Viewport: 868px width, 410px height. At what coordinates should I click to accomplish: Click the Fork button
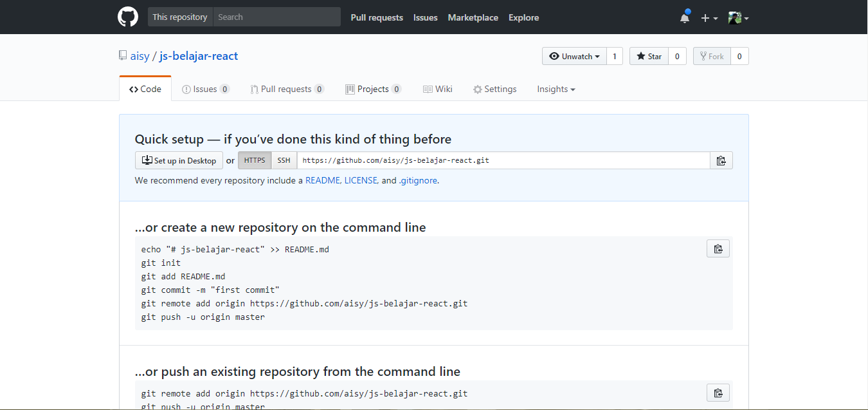712,57
